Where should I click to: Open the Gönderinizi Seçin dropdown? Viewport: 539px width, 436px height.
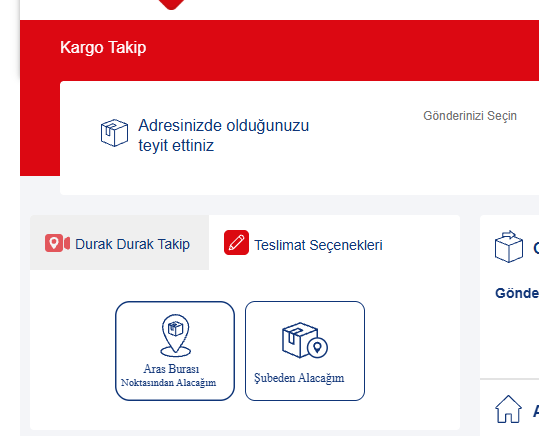470,116
